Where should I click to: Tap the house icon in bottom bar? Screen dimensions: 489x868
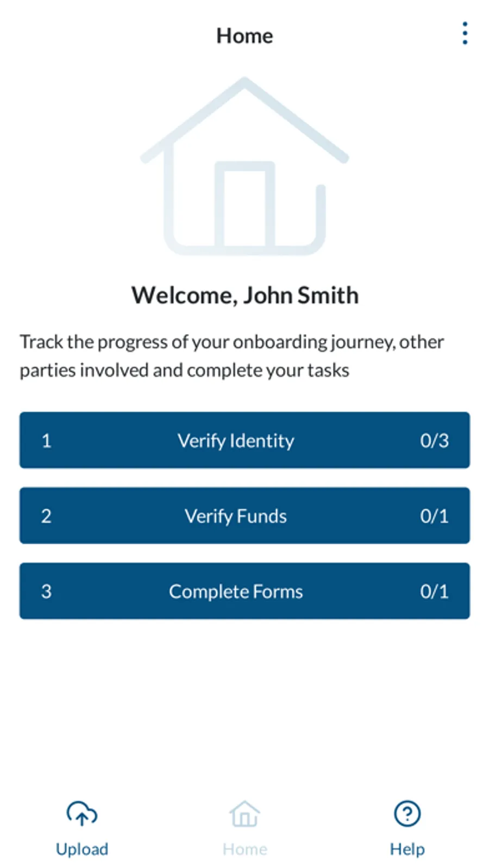point(244,814)
